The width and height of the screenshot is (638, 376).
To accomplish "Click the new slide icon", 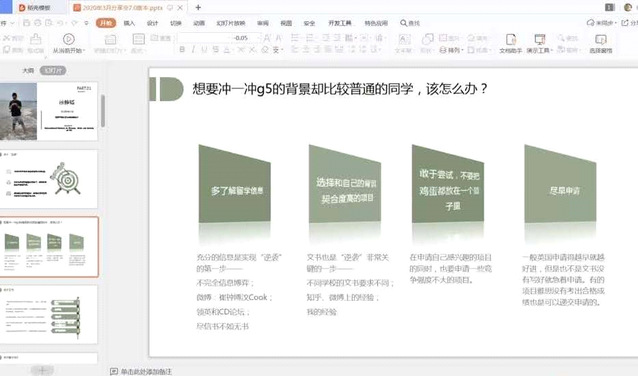I will [110, 39].
